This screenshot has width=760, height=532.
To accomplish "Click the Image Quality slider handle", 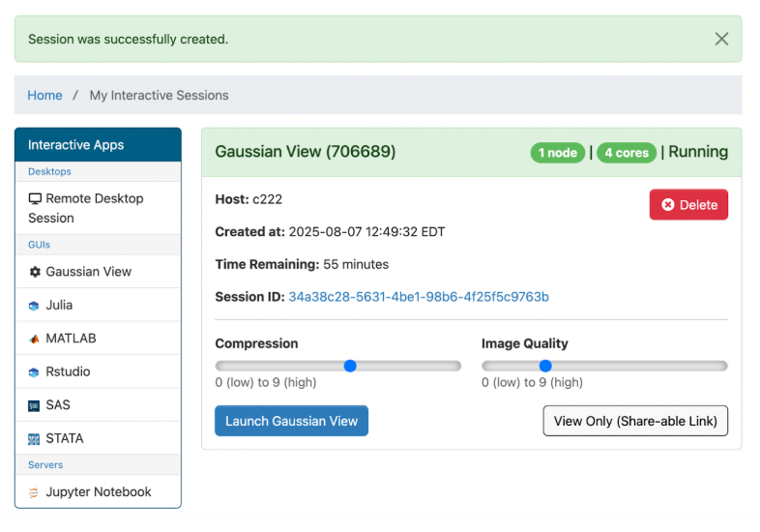I will point(545,366).
